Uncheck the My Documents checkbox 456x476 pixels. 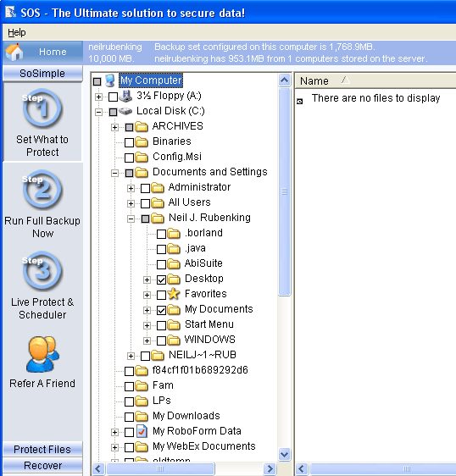(x=161, y=310)
